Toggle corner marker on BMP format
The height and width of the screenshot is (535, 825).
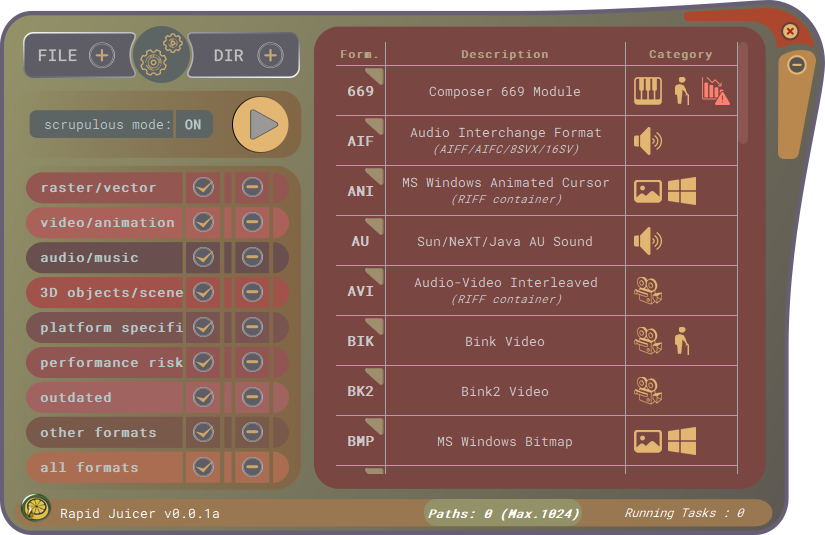[376, 425]
